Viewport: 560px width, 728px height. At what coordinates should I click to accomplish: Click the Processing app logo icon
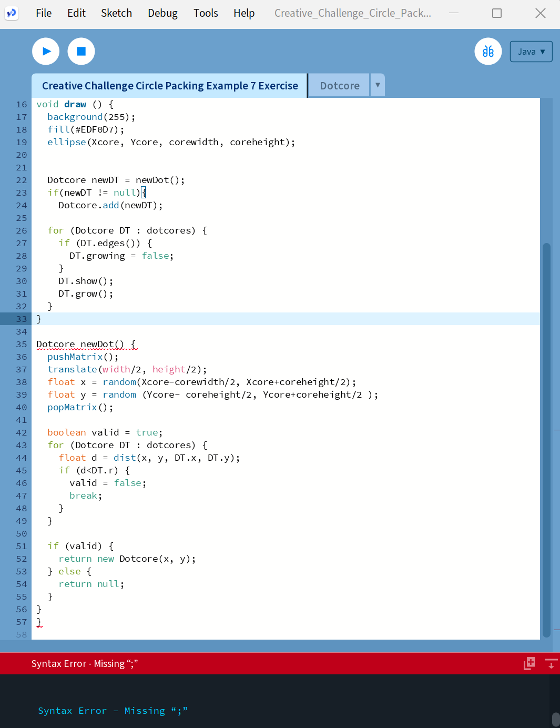(x=12, y=13)
